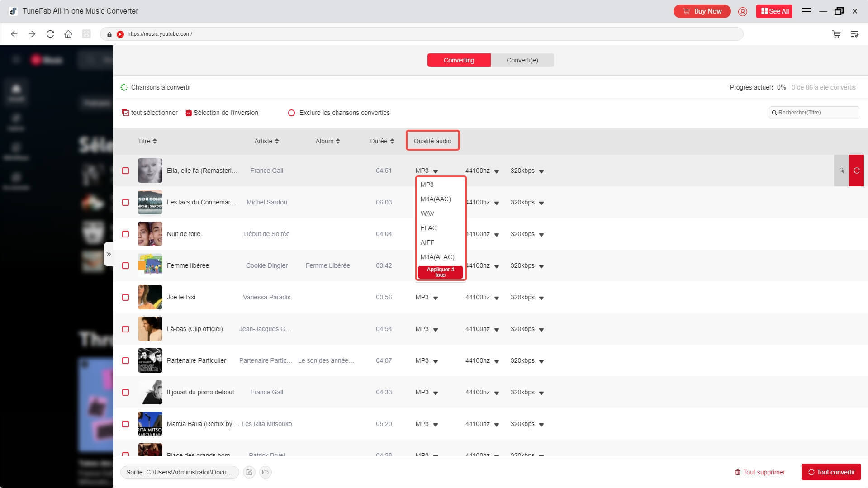Open the hamburger menu icon
The image size is (868, 488).
coord(806,11)
